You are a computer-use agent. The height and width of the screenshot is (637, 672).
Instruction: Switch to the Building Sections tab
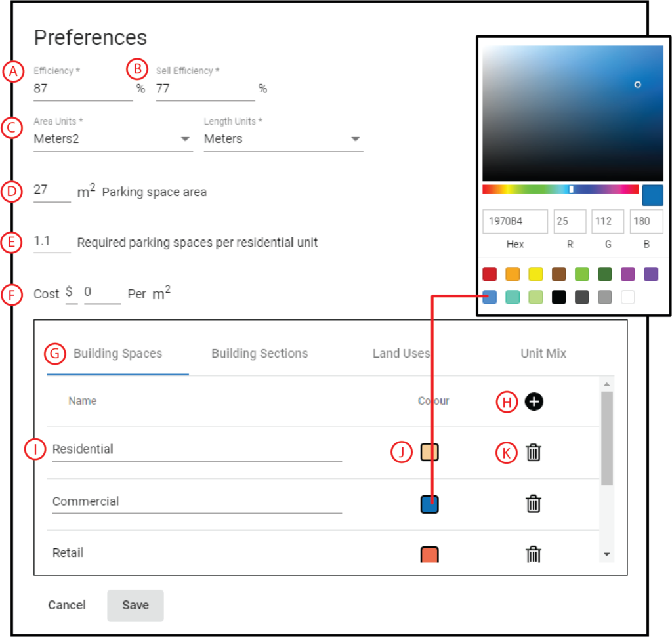[259, 353]
